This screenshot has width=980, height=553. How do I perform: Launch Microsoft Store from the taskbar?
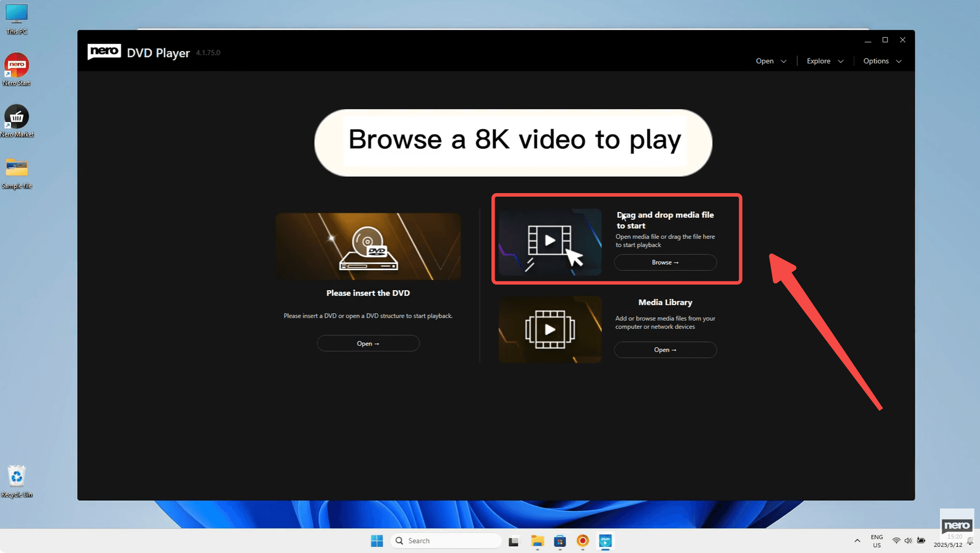(560, 541)
